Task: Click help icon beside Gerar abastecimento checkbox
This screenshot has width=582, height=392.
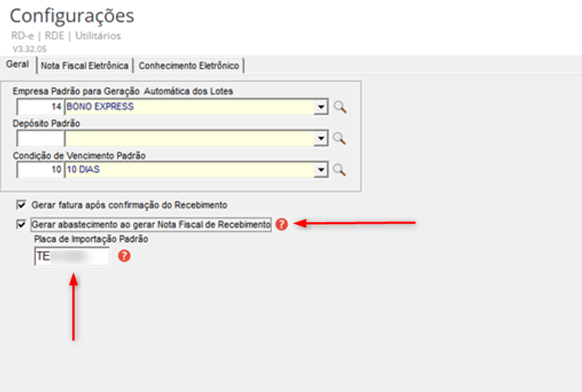Action: point(281,224)
